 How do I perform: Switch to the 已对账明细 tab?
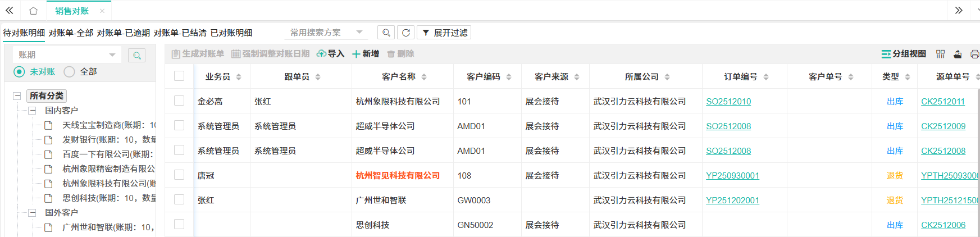coord(231,33)
